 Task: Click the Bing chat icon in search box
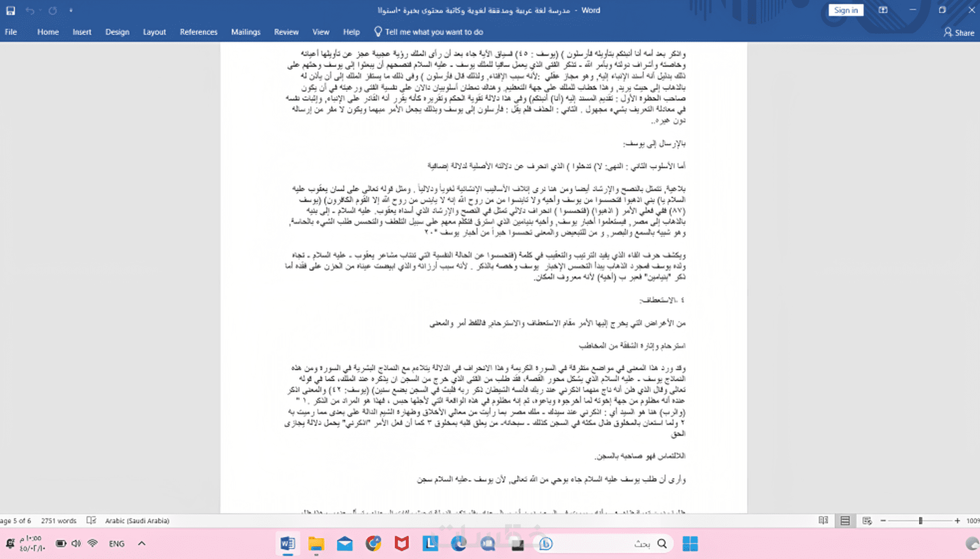click(545, 543)
